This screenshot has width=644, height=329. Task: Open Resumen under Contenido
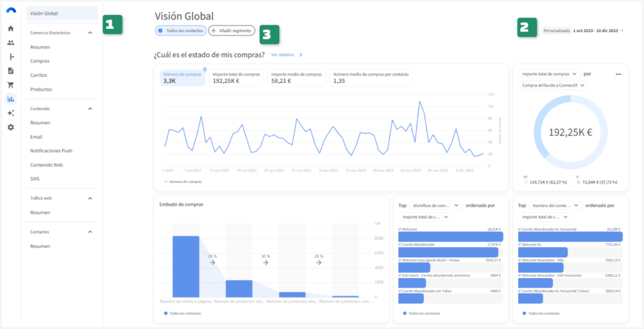[40, 123]
